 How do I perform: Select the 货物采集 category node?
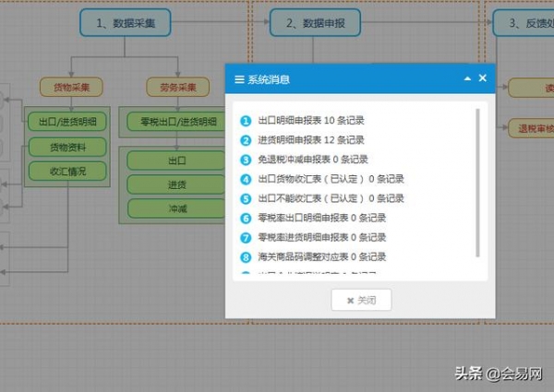point(71,88)
